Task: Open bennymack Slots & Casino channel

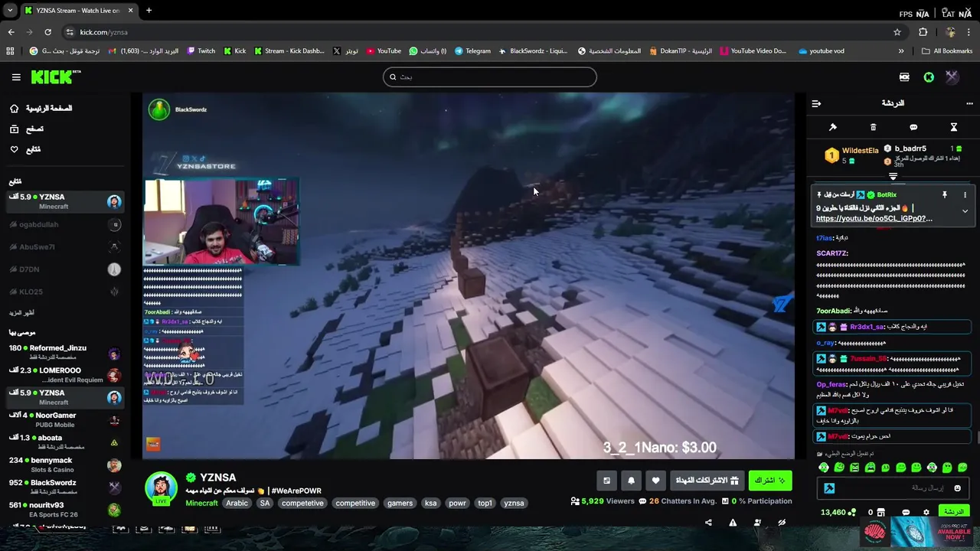Action: tap(64, 465)
